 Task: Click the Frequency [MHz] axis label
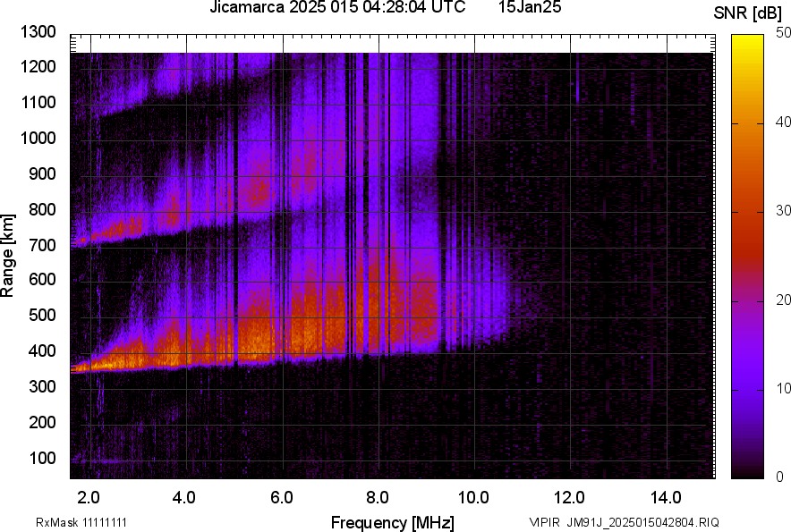392,522
